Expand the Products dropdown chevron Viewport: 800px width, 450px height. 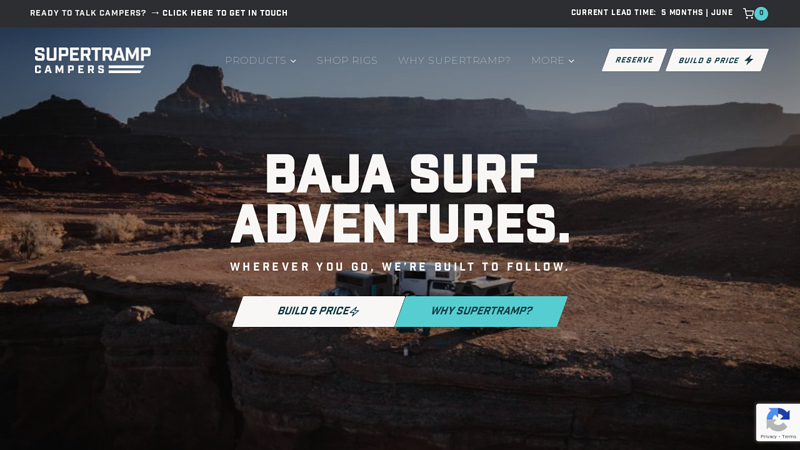point(293,61)
